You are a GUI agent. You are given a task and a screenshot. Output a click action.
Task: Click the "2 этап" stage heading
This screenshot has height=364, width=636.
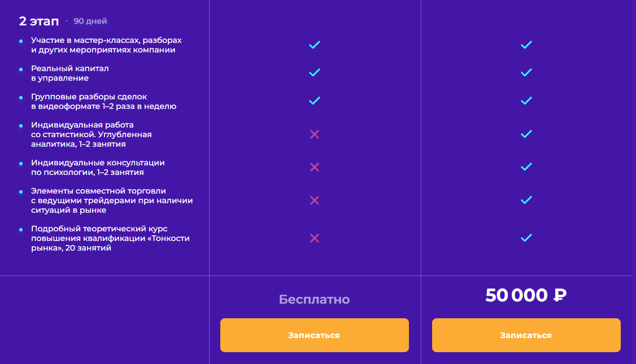pyautogui.click(x=39, y=21)
